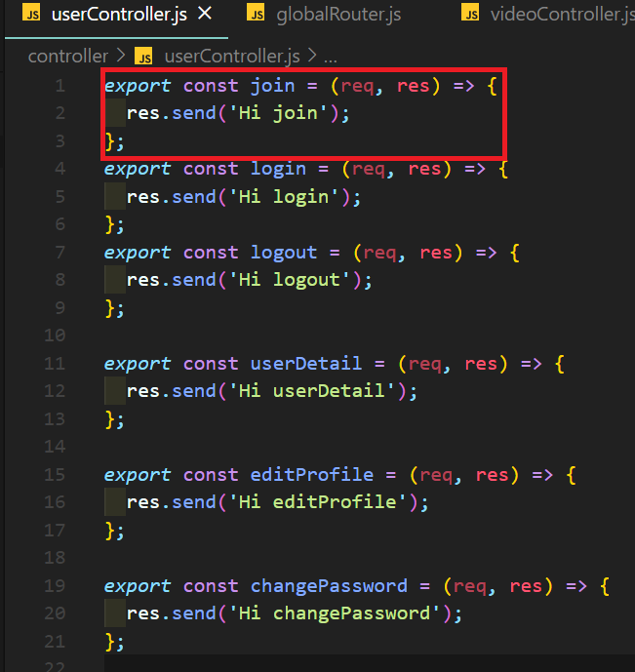635x672 pixels.
Task: Click the const keyword on line 7
Action: tap(211, 253)
